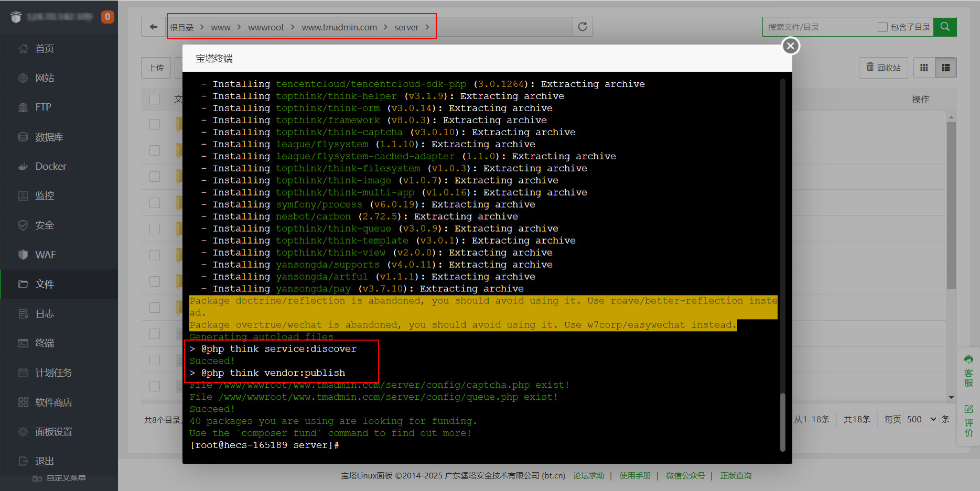Click the 搜索文件/目录 search field
980x491 pixels.
(818, 27)
